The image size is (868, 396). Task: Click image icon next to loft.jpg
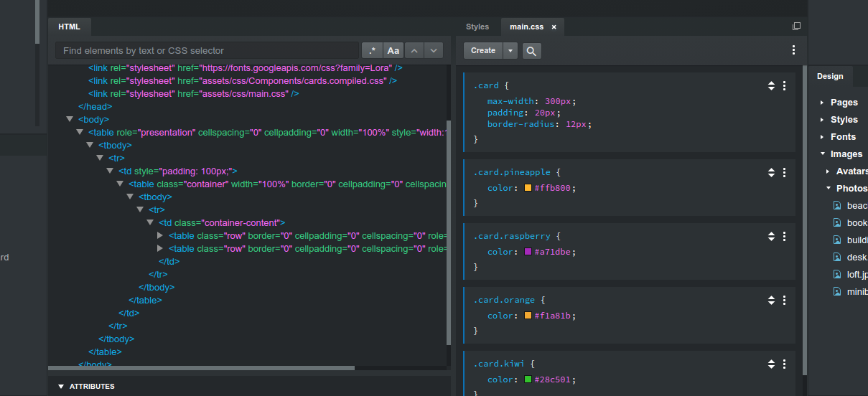pyautogui.click(x=836, y=274)
